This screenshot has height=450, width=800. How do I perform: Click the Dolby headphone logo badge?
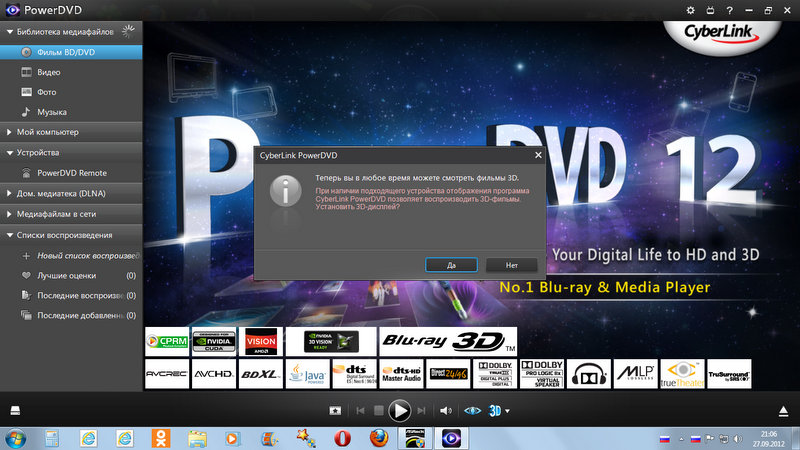click(589, 374)
